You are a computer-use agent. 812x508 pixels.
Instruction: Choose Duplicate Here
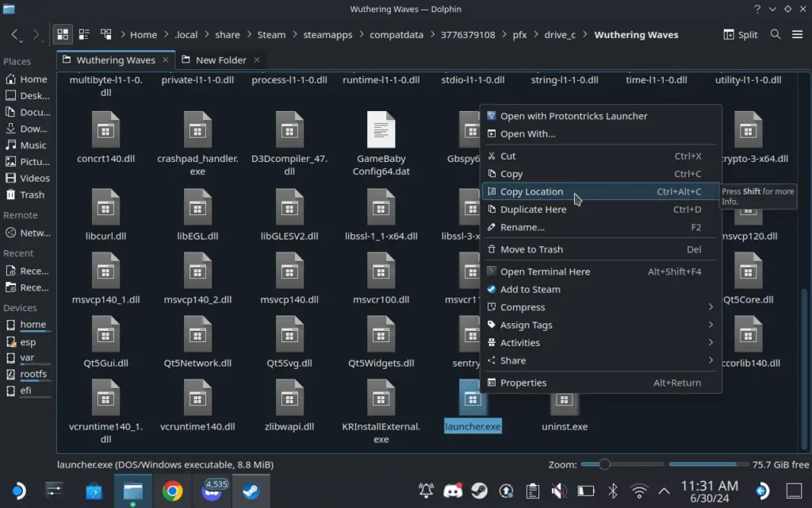tap(601, 210)
